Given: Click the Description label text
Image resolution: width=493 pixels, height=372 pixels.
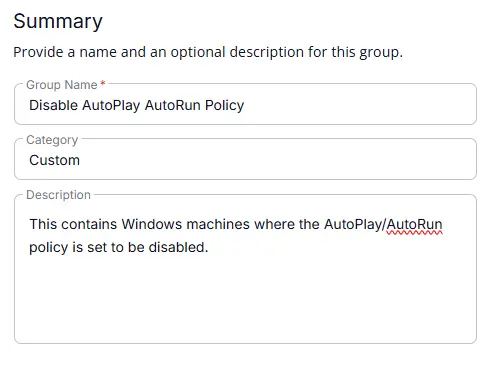Looking at the screenshot, I should pyautogui.click(x=58, y=195).
